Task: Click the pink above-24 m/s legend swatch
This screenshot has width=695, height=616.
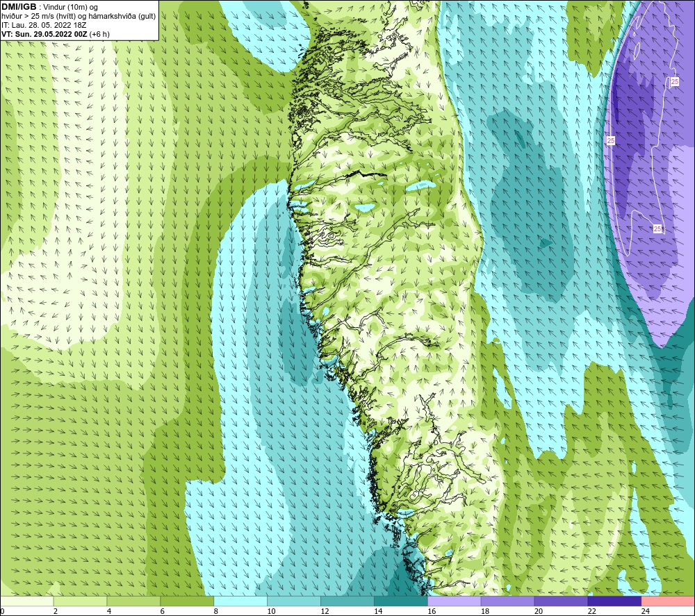Action: 668,601
